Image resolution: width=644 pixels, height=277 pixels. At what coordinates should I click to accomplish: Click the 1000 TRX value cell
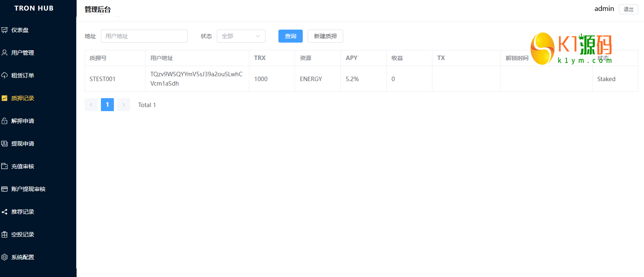(x=272, y=79)
